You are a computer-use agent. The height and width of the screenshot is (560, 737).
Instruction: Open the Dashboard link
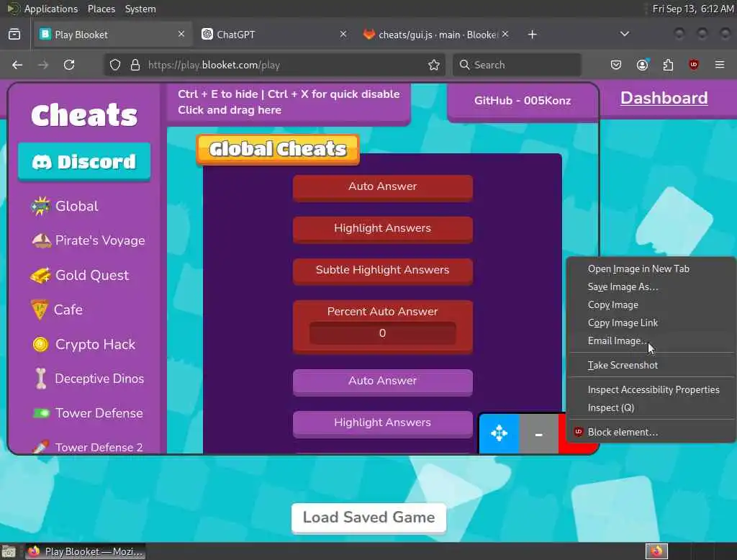[x=664, y=99]
